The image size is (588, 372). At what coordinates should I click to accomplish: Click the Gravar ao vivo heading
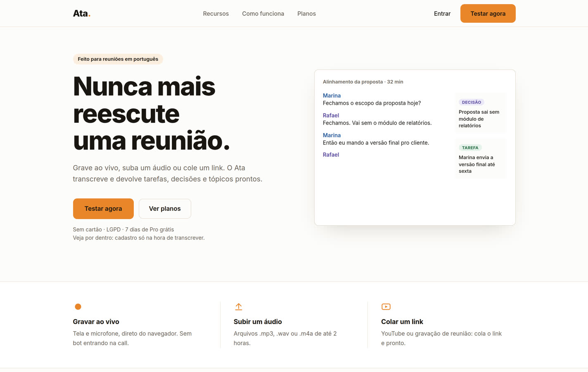pos(96,322)
